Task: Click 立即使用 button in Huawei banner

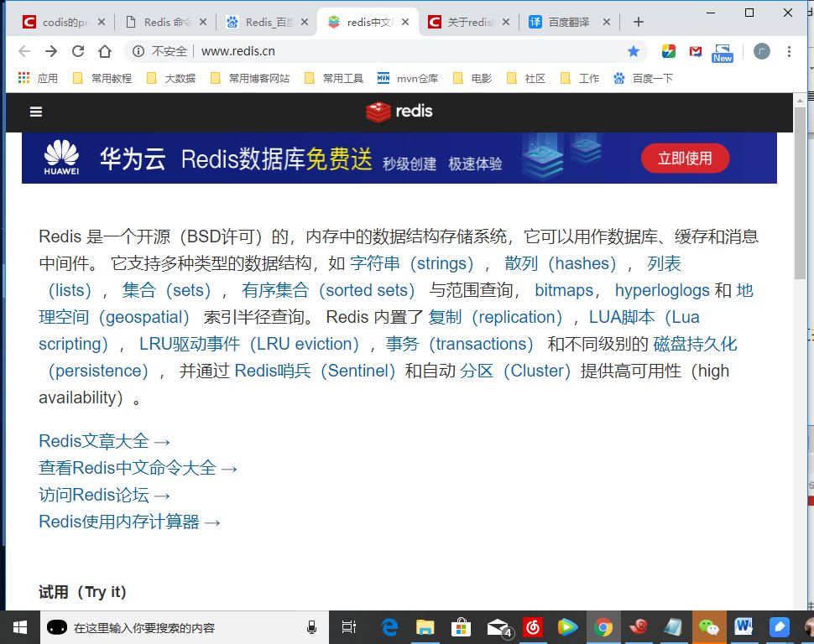Action: coord(686,158)
